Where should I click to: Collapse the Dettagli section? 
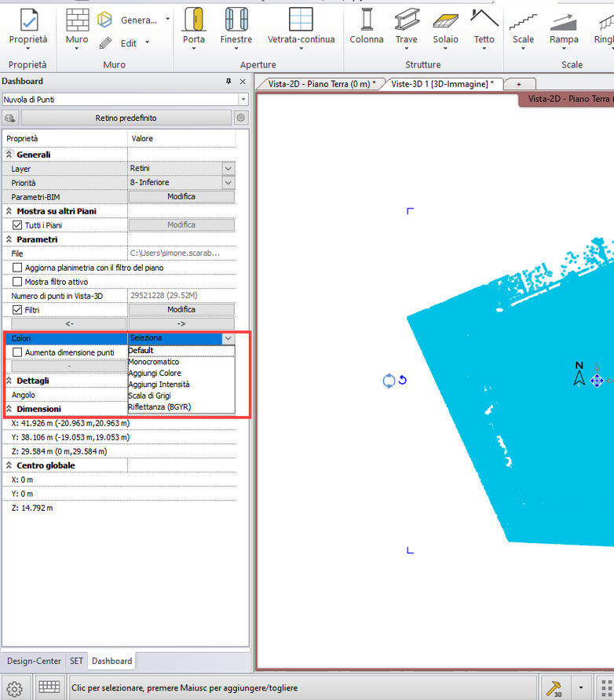click(x=9, y=381)
